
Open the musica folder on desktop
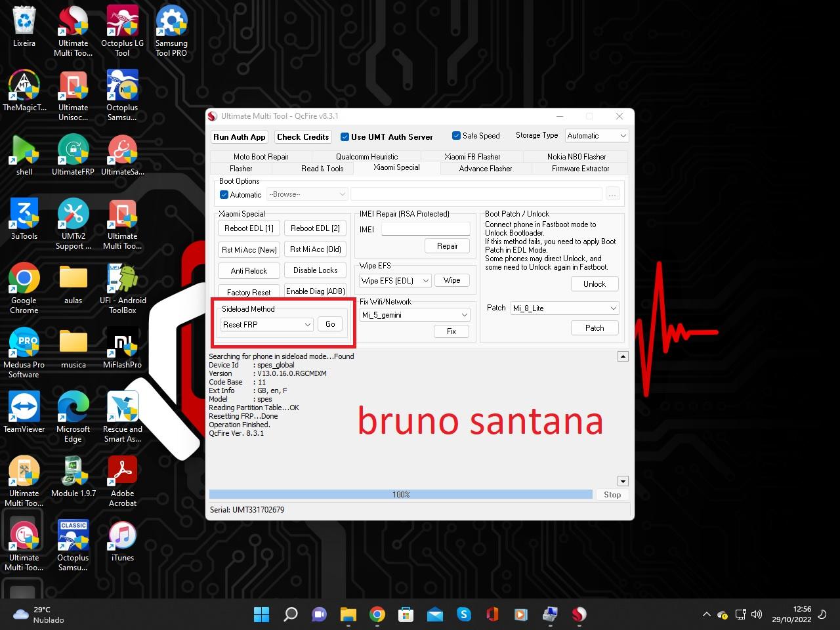pyautogui.click(x=73, y=348)
